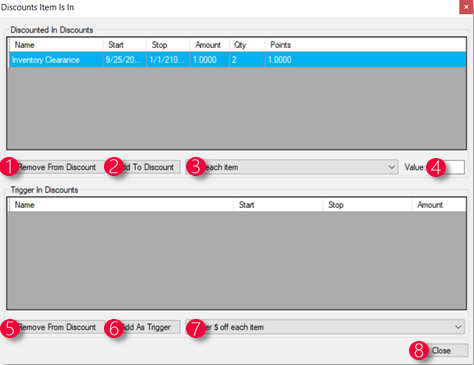Click Remove From Discount under Trigger In Discounts
This screenshot has height=365, width=474.
pos(56,327)
